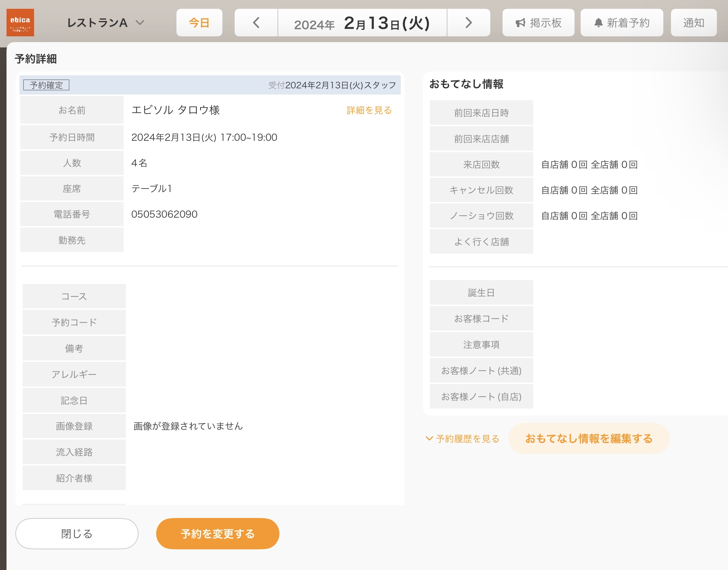Image resolution: width=728 pixels, height=570 pixels.
Task: Click 詳細を見る customer details link
Action: (x=369, y=110)
